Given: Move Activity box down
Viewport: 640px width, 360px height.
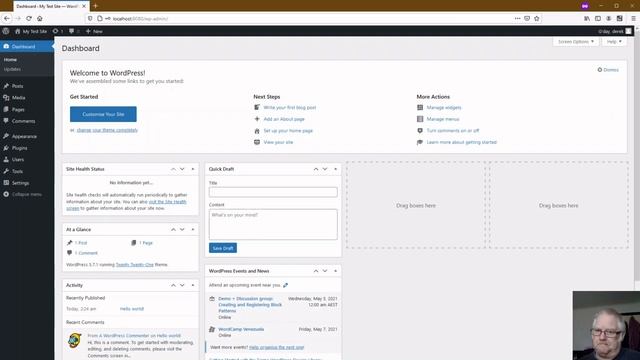Looking at the screenshot, I should [x=182, y=285].
